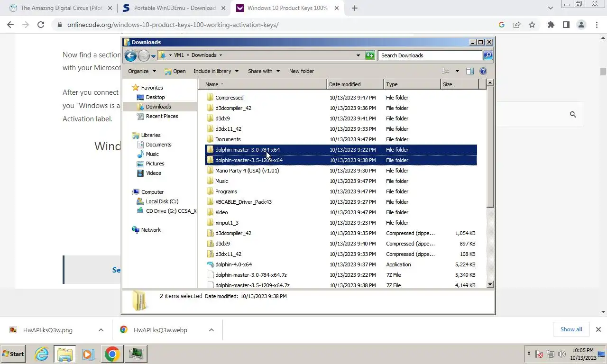The image size is (607, 364).
Task: Select Desktop in Favorites
Action: (155, 97)
